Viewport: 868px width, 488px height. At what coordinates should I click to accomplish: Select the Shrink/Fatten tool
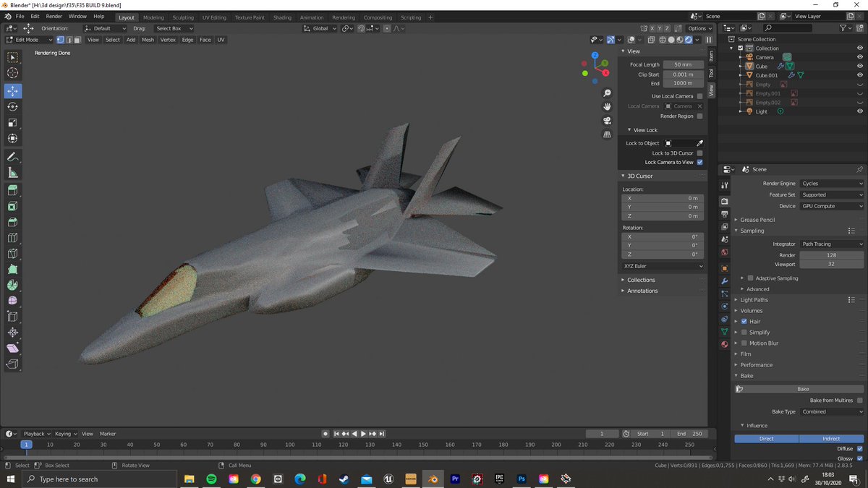tap(13, 333)
